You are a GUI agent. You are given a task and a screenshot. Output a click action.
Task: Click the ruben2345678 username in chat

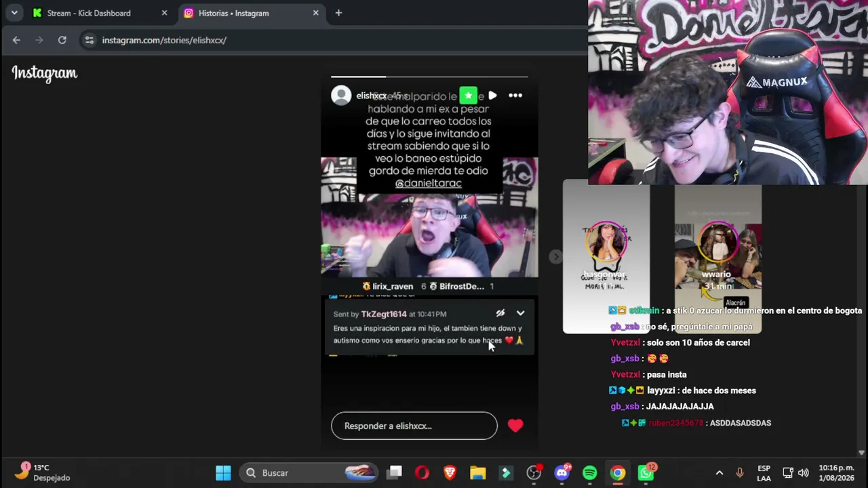point(675,423)
